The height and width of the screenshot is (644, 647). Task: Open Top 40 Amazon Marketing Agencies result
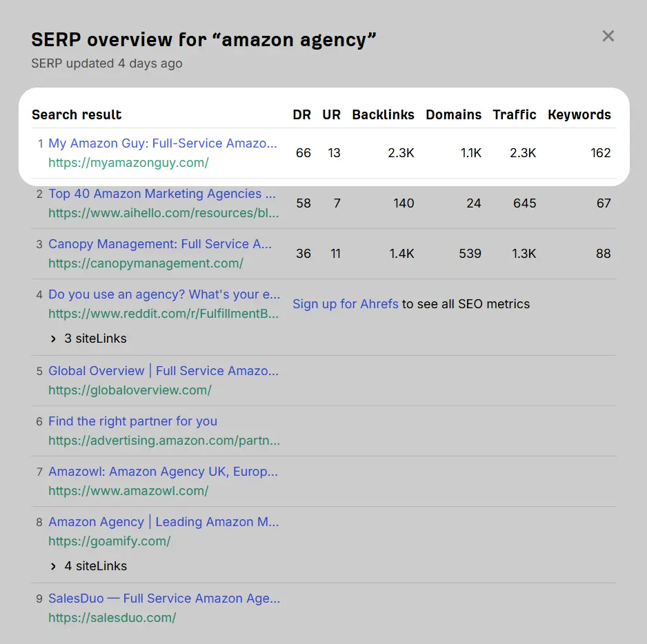(161, 194)
